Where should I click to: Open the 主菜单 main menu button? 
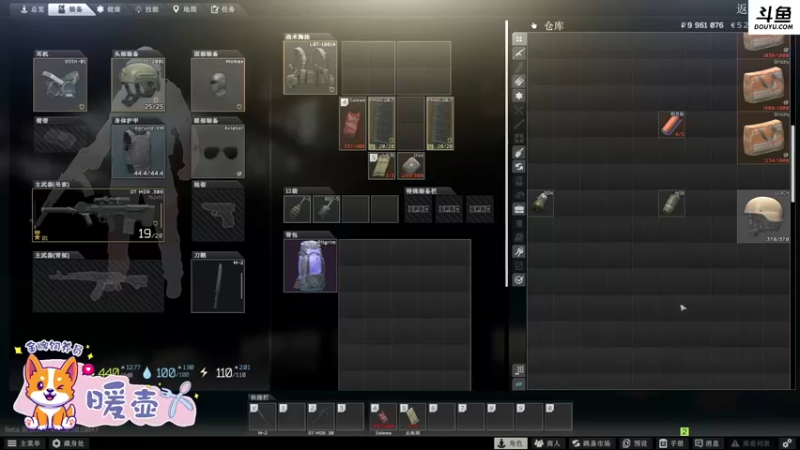(23, 443)
